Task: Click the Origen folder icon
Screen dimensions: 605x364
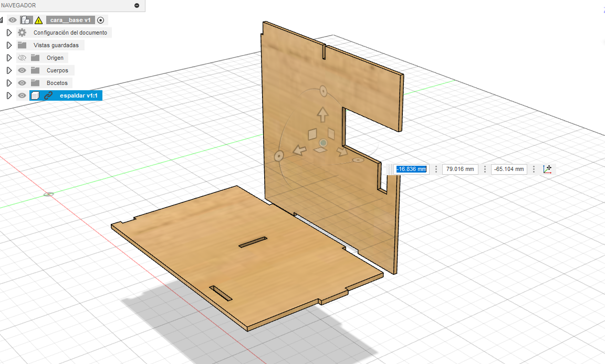Action: 35,58
